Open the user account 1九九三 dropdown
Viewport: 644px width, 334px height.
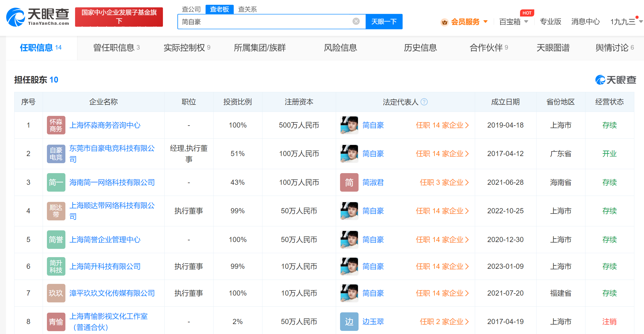[x=641, y=22]
